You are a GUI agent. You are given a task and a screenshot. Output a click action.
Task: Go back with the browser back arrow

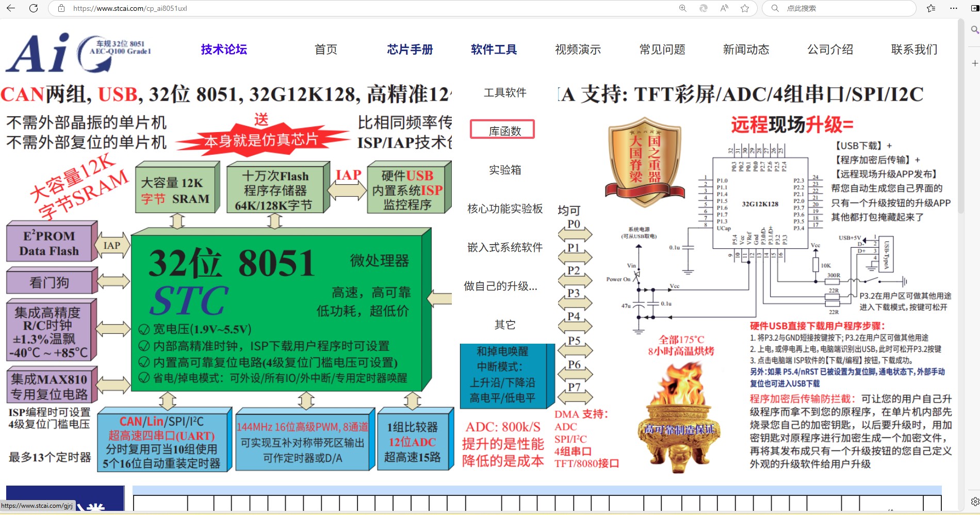pos(11,8)
